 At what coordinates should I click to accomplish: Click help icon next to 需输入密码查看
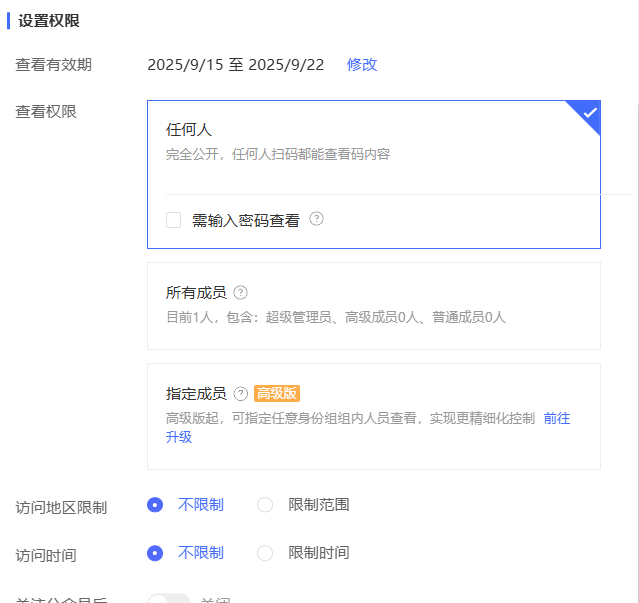316,219
